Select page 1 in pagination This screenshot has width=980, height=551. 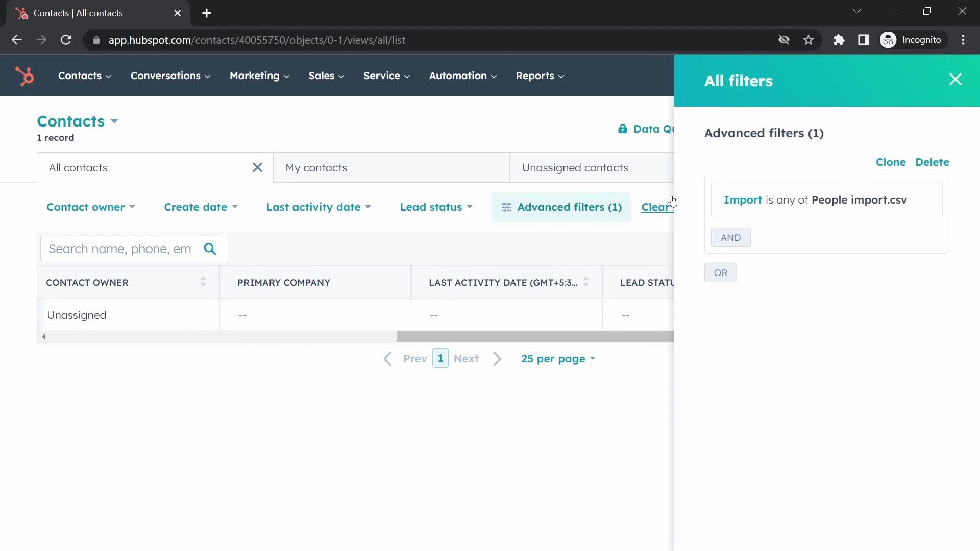pos(440,358)
